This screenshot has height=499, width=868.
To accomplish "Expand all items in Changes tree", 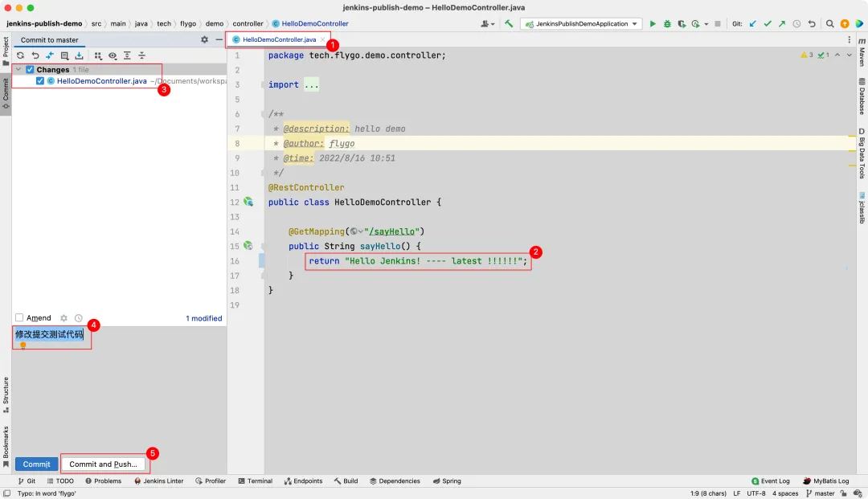I will coord(127,55).
